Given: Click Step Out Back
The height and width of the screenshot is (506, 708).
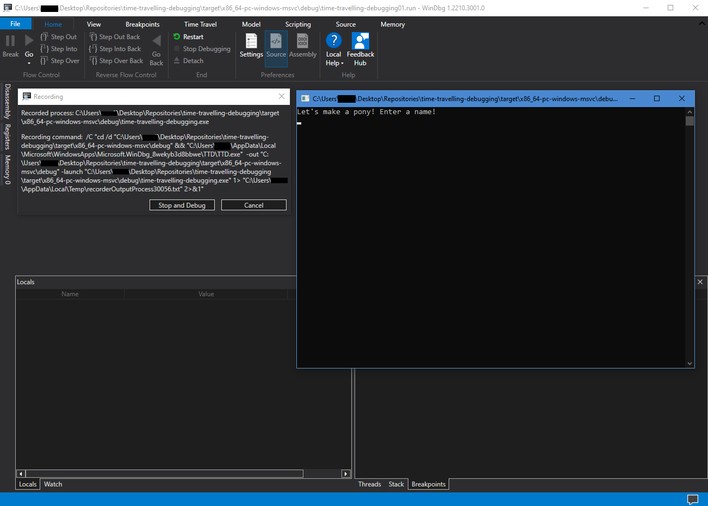Looking at the screenshot, I should [115, 37].
